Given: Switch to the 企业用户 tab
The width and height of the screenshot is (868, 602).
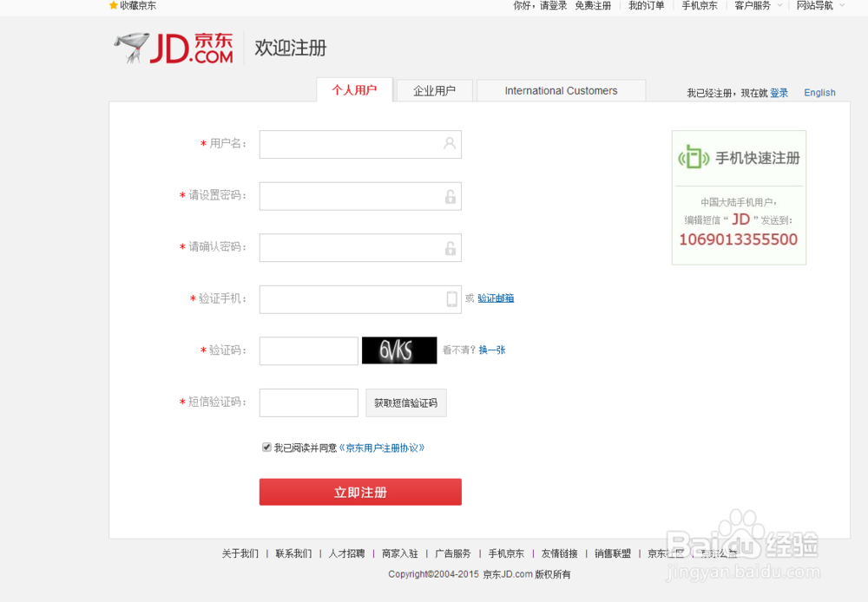Looking at the screenshot, I should tap(434, 90).
